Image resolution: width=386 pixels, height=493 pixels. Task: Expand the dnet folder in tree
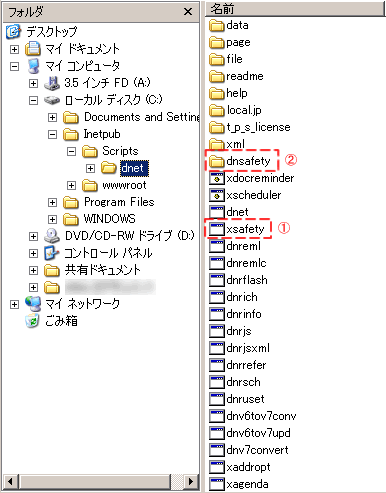pos(90,168)
